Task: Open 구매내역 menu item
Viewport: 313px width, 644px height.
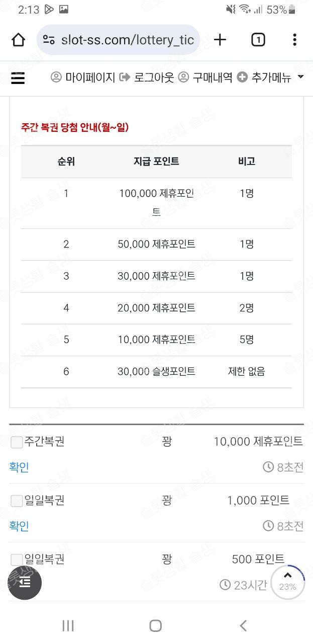Action: (205, 77)
